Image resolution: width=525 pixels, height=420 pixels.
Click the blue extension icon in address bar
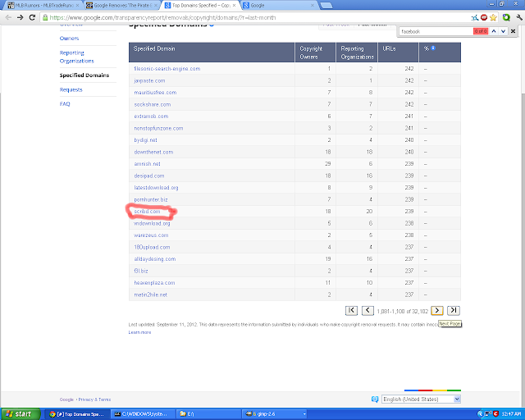click(475, 18)
